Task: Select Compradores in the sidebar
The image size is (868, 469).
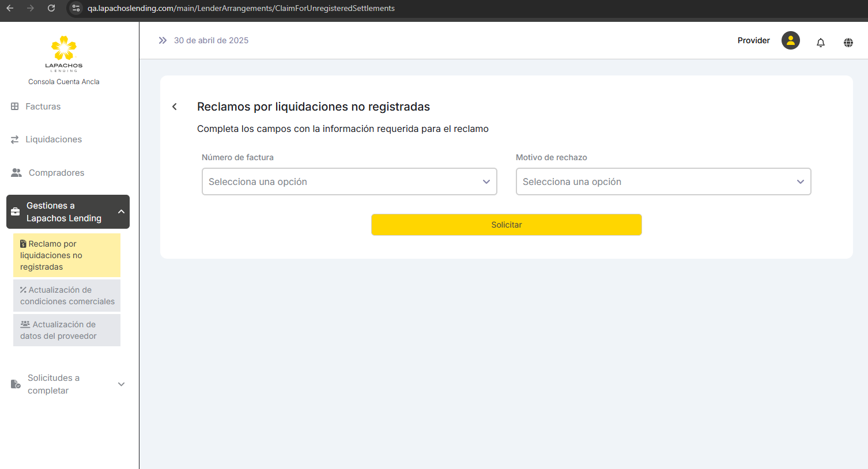Action: (x=56, y=173)
